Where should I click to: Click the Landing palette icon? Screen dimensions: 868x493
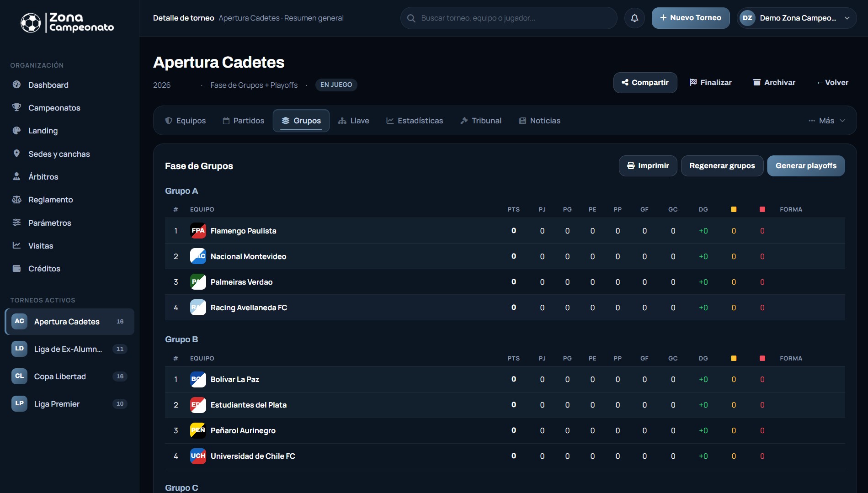pyautogui.click(x=17, y=130)
